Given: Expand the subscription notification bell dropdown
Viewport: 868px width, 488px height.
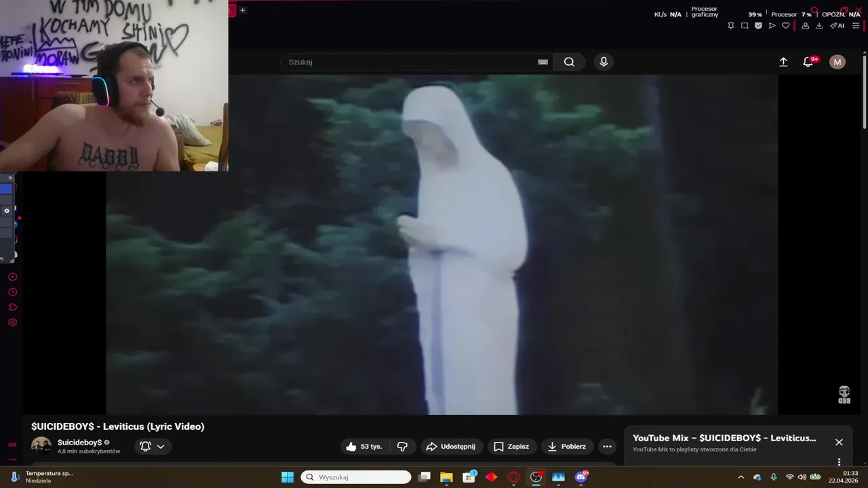Looking at the screenshot, I should tap(152, 446).
